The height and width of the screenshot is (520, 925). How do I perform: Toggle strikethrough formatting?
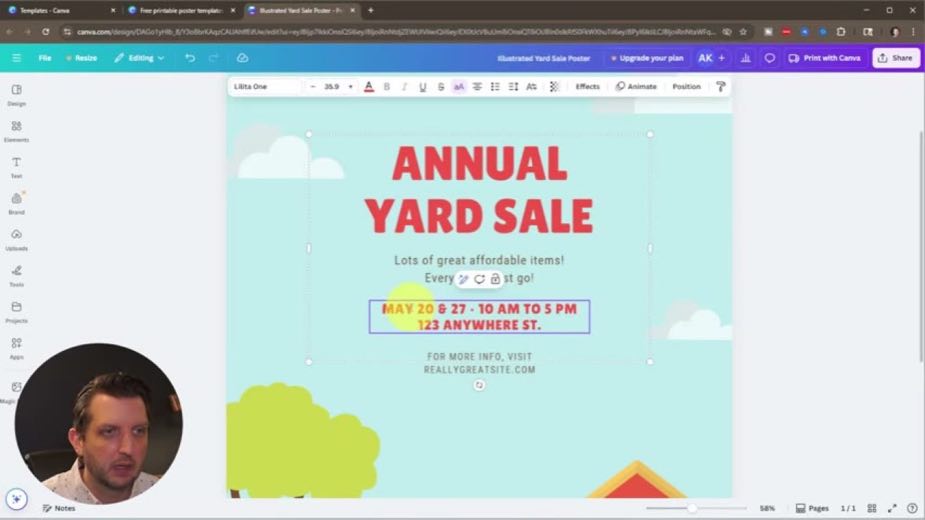click(x=441, y=87)
